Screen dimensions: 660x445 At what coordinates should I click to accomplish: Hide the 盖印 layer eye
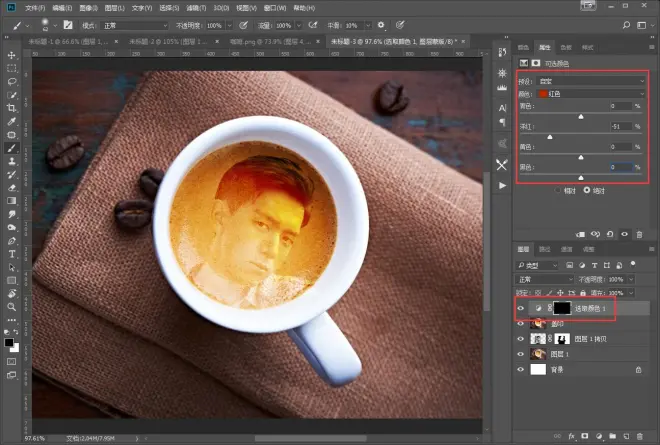[x=521, y=324]
